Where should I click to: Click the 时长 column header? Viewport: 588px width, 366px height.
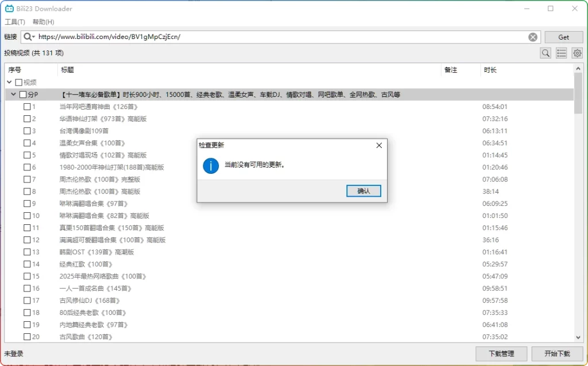(x=490, y=70)
